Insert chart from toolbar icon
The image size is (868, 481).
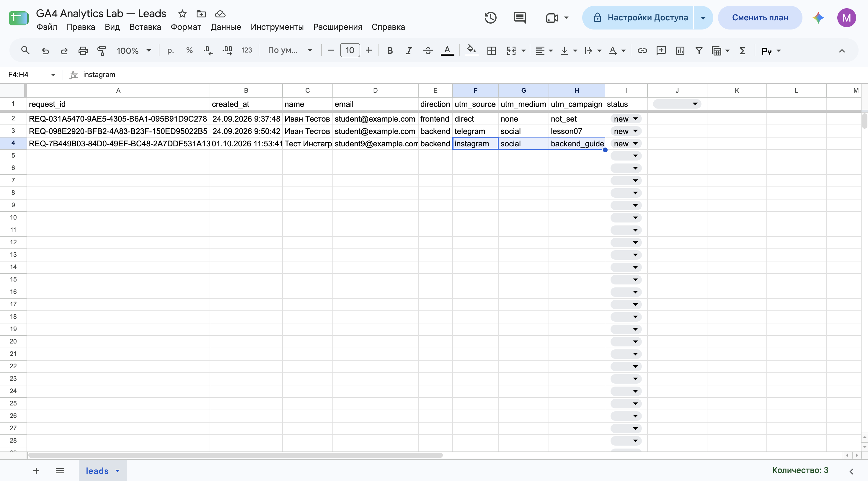pos(680,51)
